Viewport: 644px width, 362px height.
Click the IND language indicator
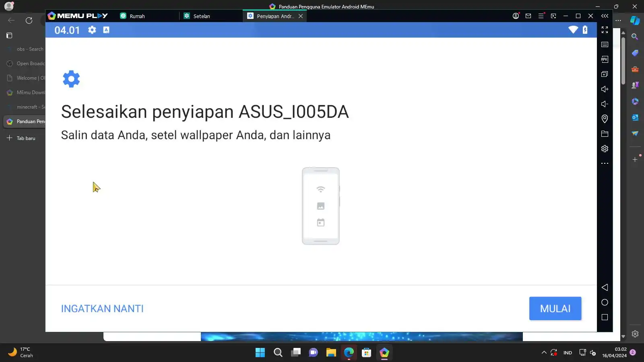click(568, 353)
